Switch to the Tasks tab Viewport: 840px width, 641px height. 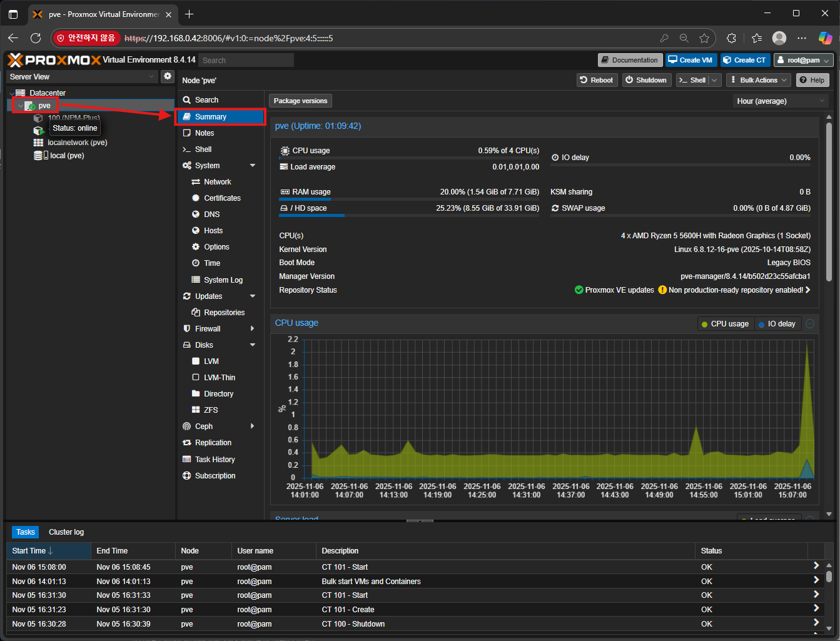(26, 532)
